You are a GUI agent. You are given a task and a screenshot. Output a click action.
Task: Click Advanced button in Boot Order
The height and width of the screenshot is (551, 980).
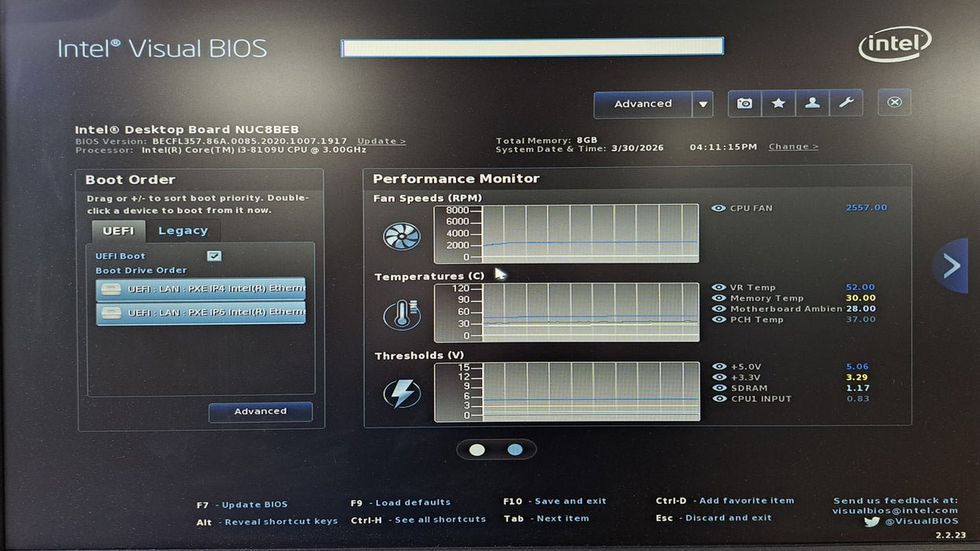point(261,412)
